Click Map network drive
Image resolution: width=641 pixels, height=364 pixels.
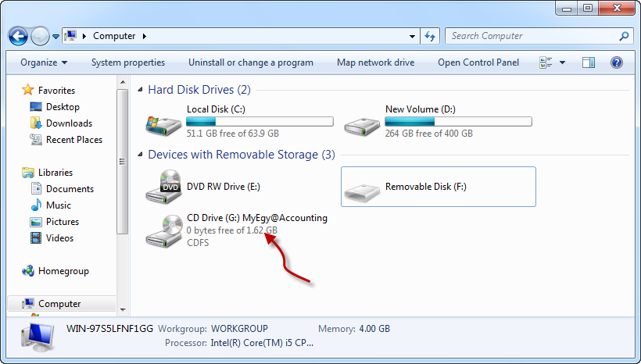coord(375,62)
